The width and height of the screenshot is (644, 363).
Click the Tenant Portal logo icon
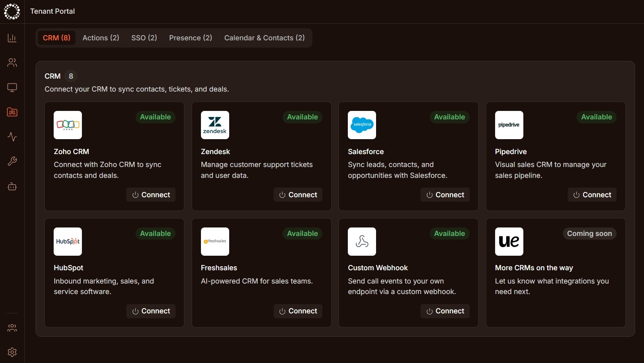pos(12,12)
